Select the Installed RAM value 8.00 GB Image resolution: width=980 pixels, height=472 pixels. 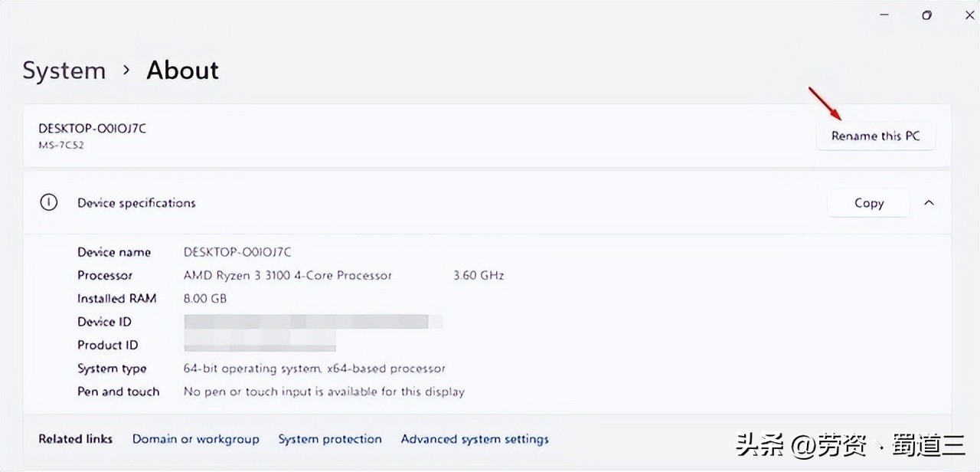click(205, 298)
